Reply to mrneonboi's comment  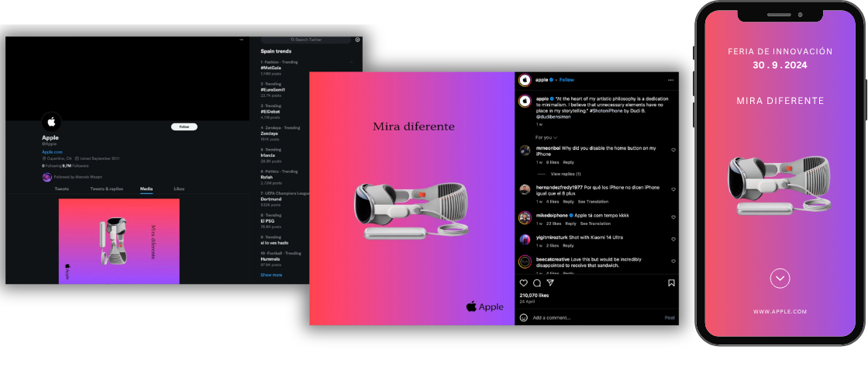tap(569, 162)
